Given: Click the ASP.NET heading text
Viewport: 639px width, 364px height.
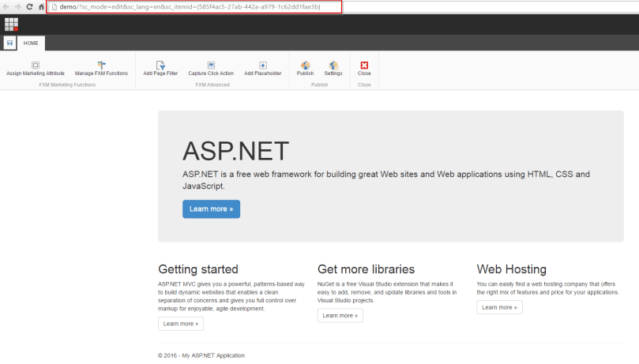Looking at the screenshot, I should (x=235, y=151).
